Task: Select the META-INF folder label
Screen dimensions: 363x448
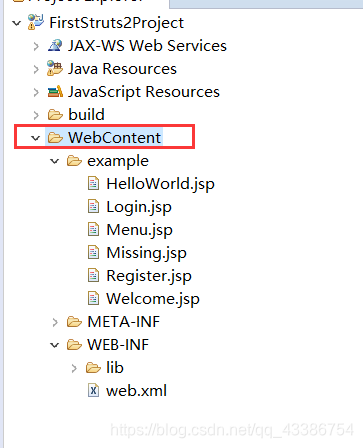Action: 124,322
